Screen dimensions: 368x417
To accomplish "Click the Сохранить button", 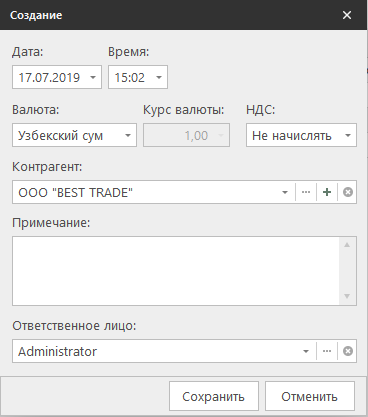I will click(x=214, y=396).
